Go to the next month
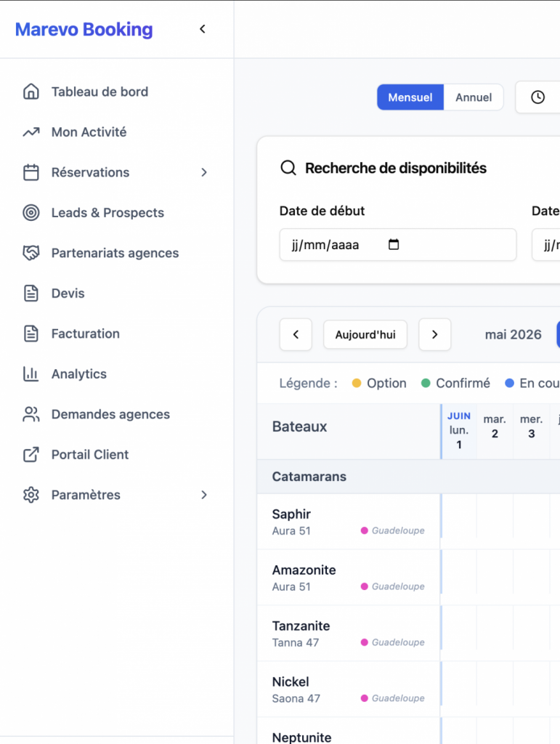The image size is (560, 744). (x=434, y=334)
